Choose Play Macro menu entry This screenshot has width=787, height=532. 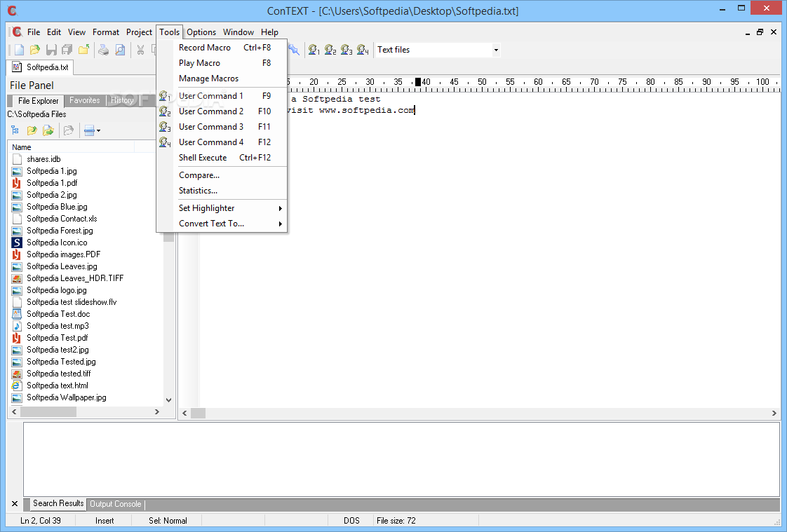(222, 63)
